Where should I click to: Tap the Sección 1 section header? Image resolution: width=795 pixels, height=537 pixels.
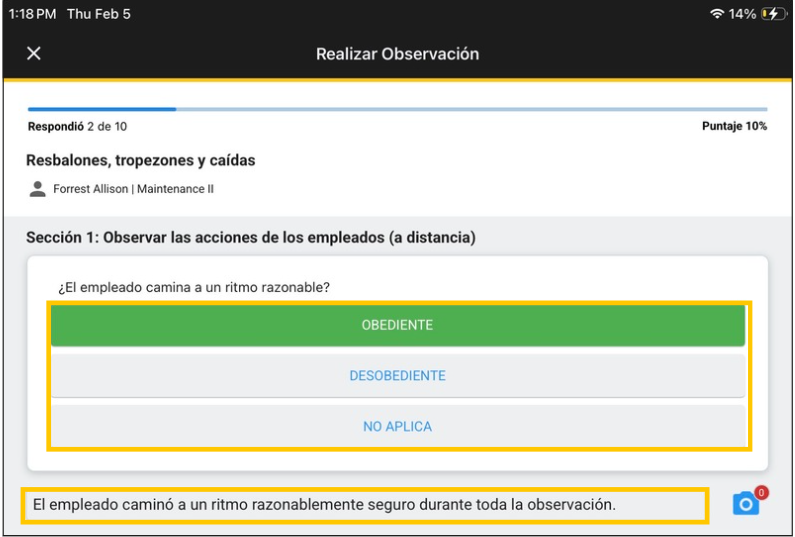click(x=250, y=238)
